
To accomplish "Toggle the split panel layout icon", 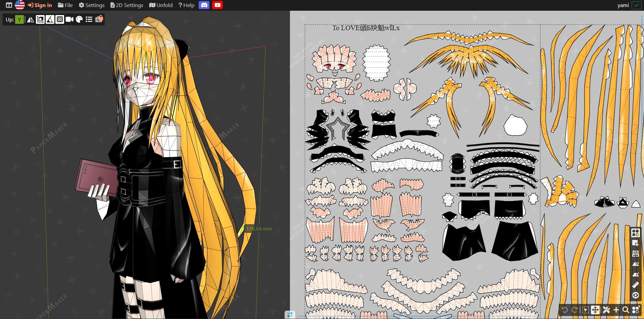I will pyautogui.click(x=9, y=5).
